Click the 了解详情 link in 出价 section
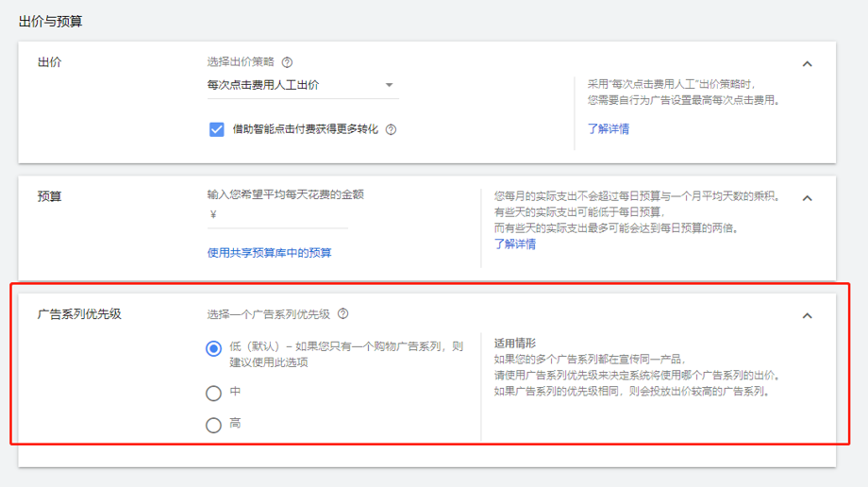Image resolution: width=868 pixels, height=487 pixels. 609,128
